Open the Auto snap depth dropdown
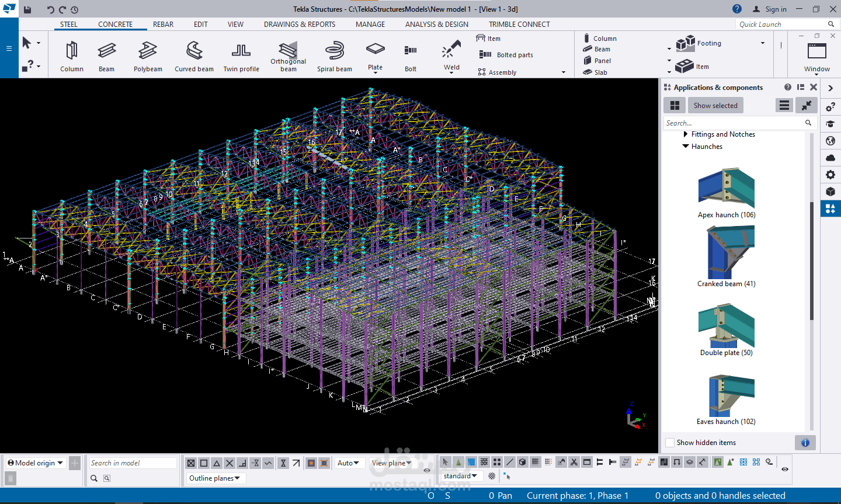The height and width of the screenshot is (504, 841). click(349, 463)
